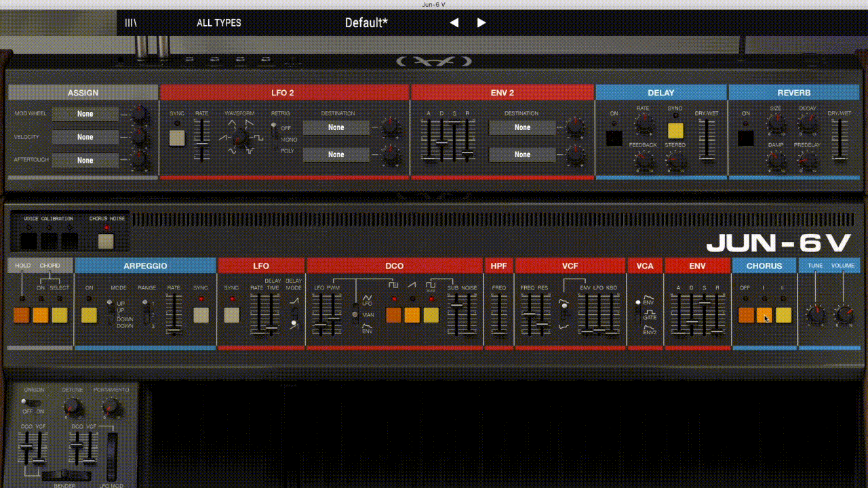The height and width of the screenshot is (488, 868).
Task: Click the Velocity amount knob
Action: [x=140, y=137]
